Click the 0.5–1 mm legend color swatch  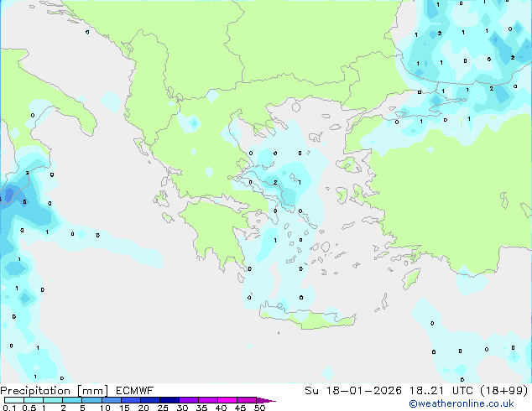coord(34,400)
